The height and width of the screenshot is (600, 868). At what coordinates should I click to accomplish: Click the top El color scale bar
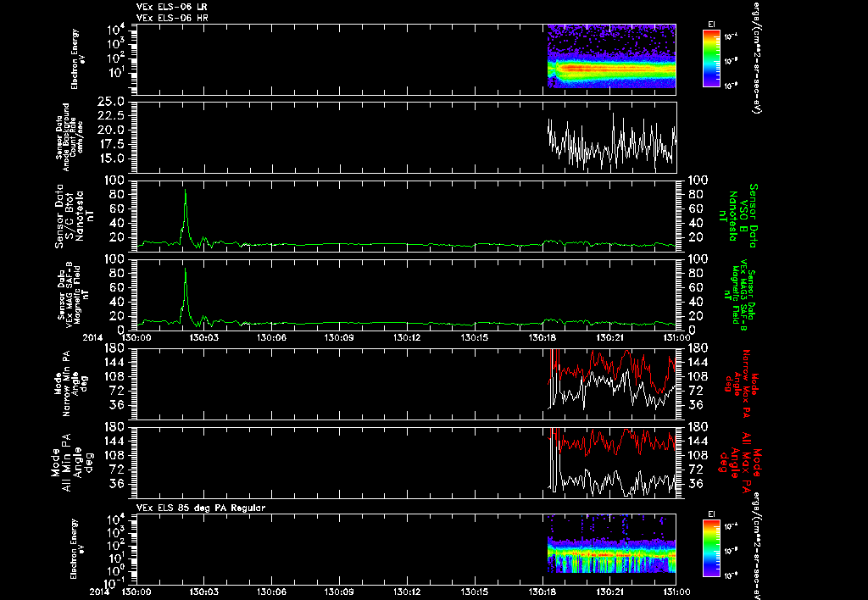pos(711,58)
